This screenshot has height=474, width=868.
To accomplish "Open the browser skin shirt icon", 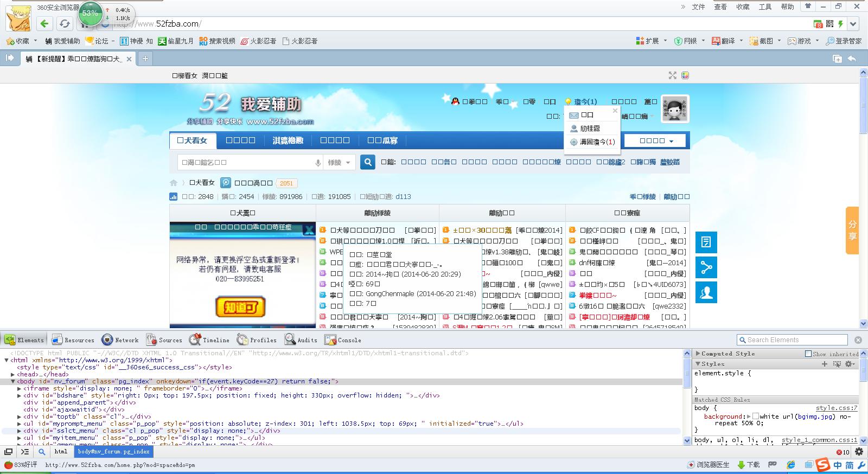I will point(808,7).
